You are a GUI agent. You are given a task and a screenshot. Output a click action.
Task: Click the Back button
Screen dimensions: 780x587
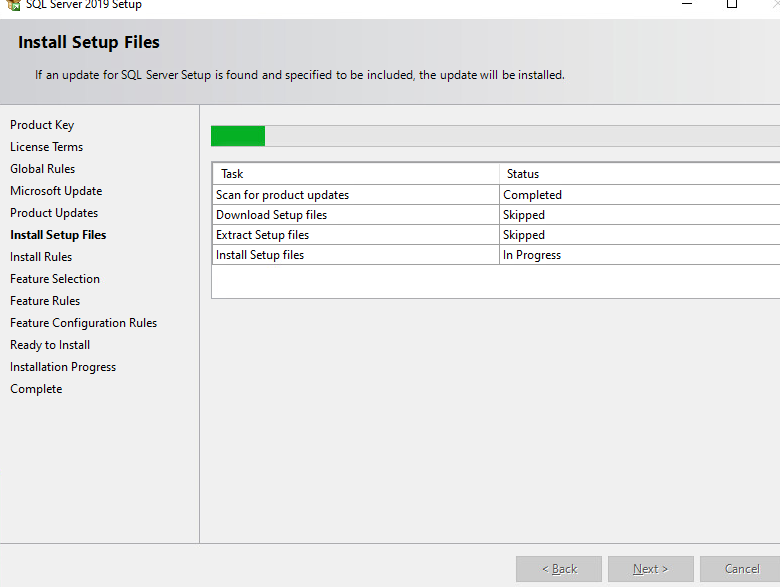(x=559, y=569)
